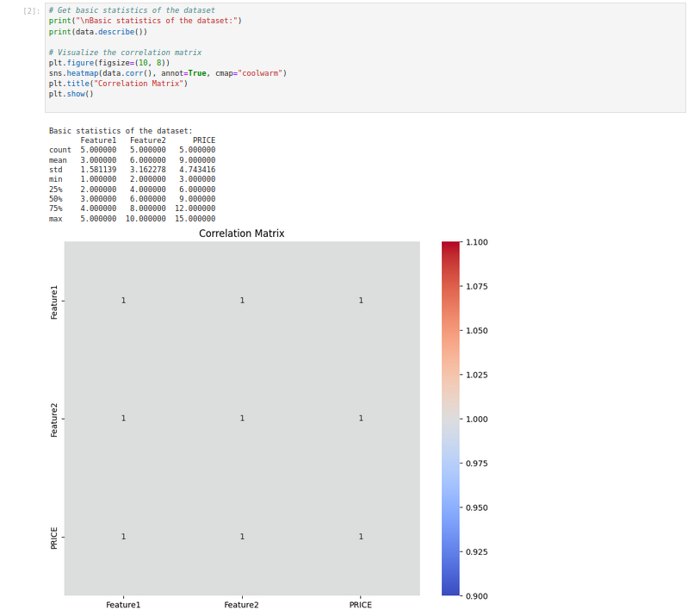
Task: Click the "Basic statistics of the dataset:" output text
Action: coord(121,131)
